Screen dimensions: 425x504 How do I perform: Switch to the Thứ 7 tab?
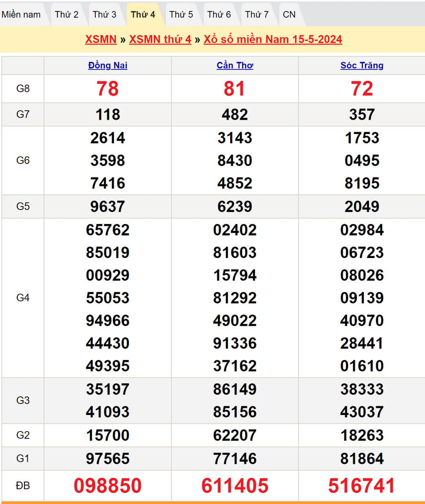tap(257, 14)
